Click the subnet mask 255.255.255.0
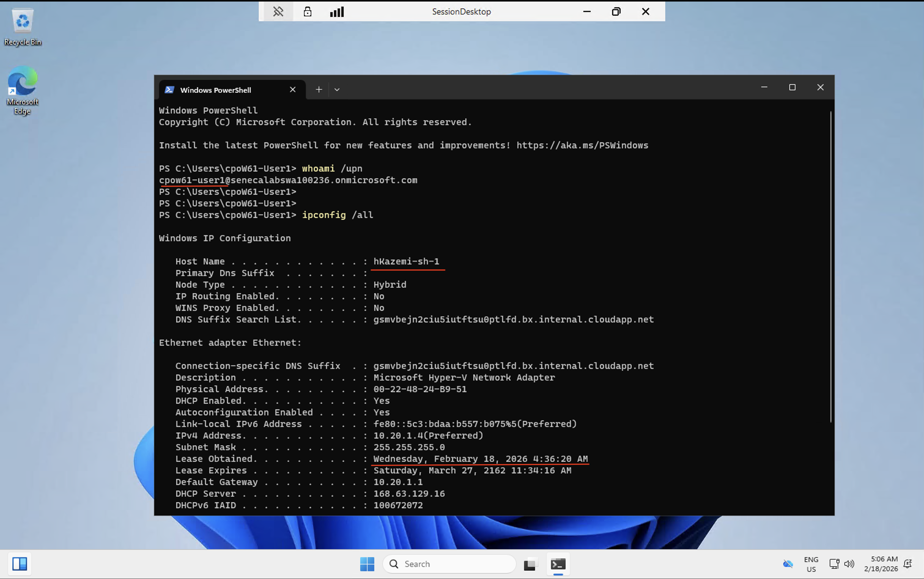The height and width of the screenshot is (579, 924). [409, 447]
